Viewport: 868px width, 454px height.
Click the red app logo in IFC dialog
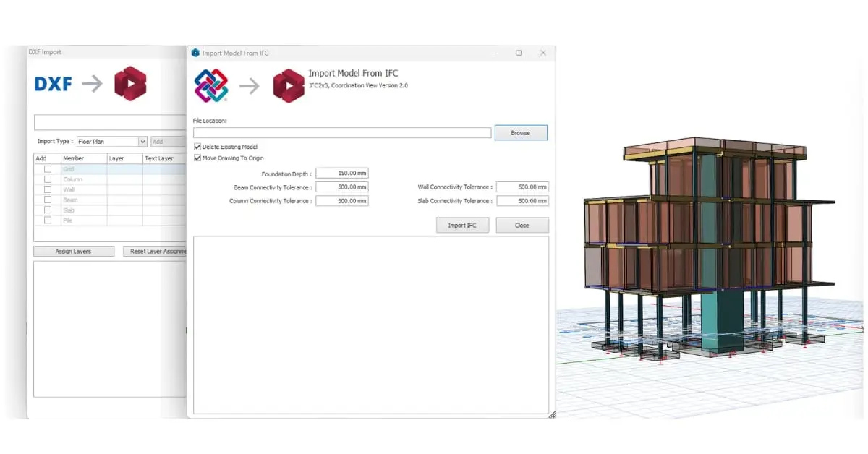click(289, 86)
